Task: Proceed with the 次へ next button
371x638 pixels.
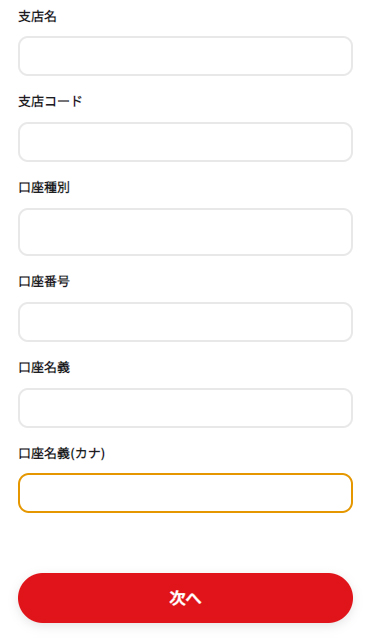Action: coord(185,598)
